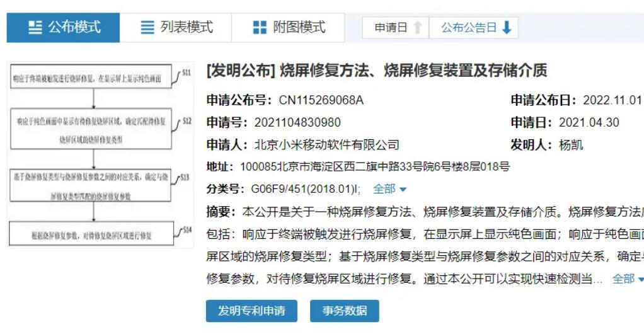Switch to the 附图模式 tab
The width and height of the screenshot is (644, 334).
pyautogui.click(x=299, y=28)
